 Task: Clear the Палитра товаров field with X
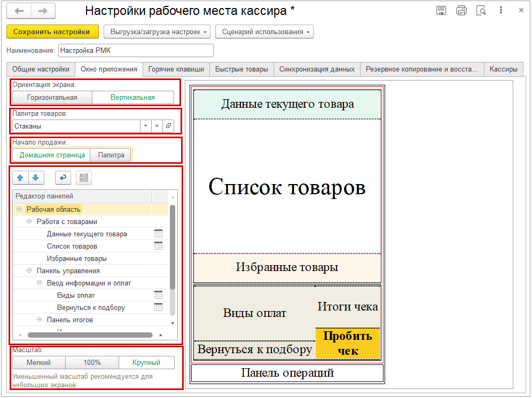157,126
